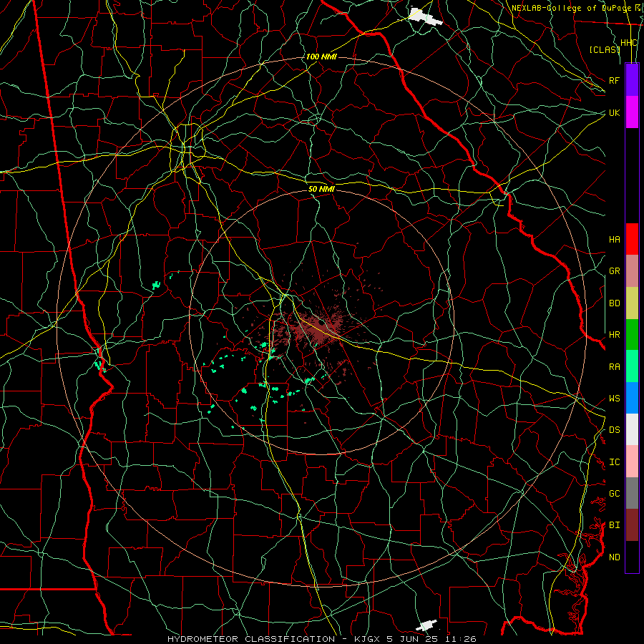644x644 pixels.
Task: Click the WS legend label
Action: click(x=614, y=399)
